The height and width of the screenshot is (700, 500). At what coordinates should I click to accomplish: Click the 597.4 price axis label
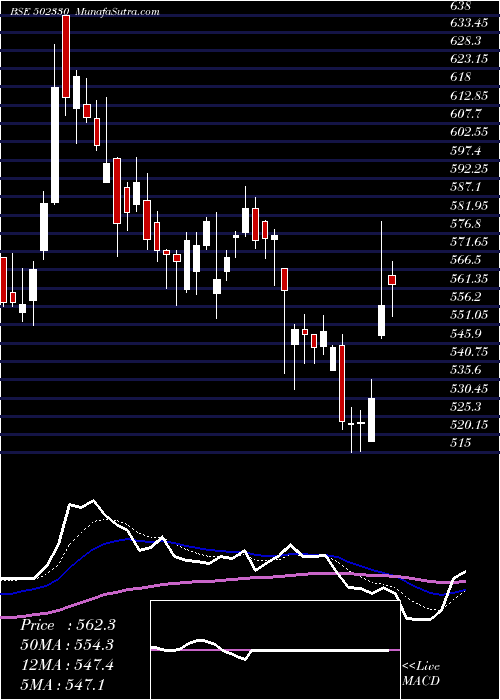(x=465, y=150)
